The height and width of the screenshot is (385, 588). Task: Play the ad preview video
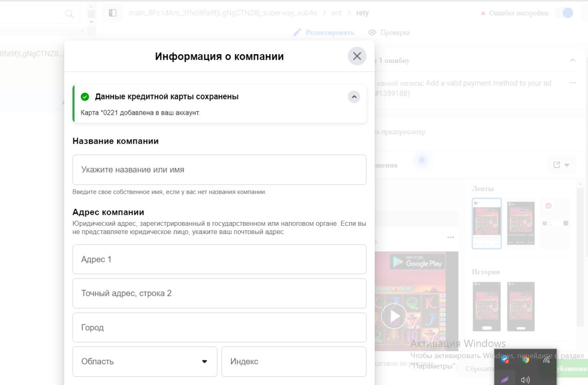point(394,316)
